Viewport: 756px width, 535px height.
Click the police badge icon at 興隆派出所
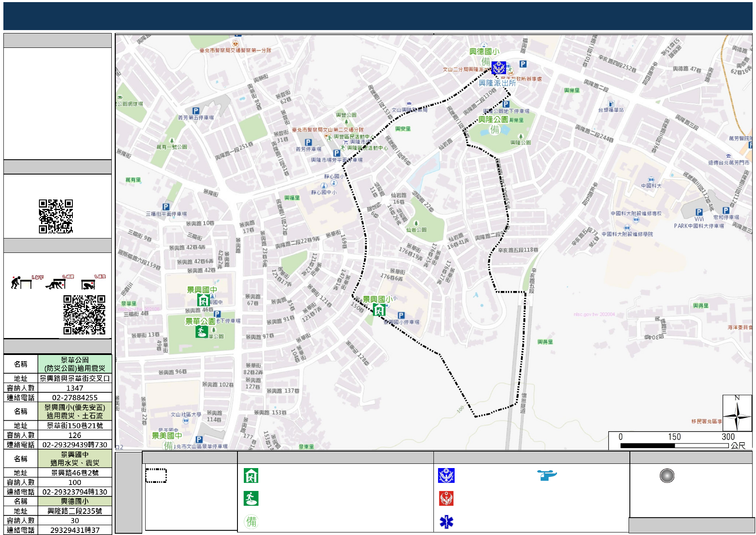[x=499, y=68]
